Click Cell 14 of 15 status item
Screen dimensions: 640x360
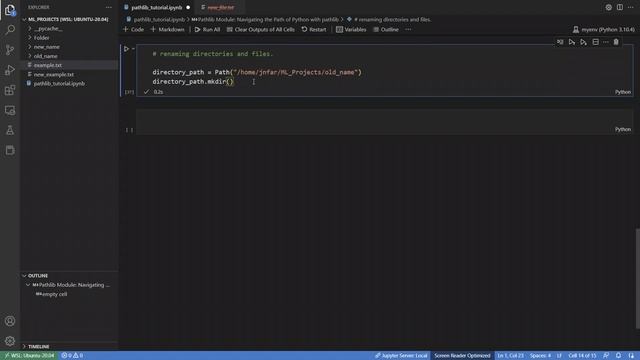tap(582, 356)
